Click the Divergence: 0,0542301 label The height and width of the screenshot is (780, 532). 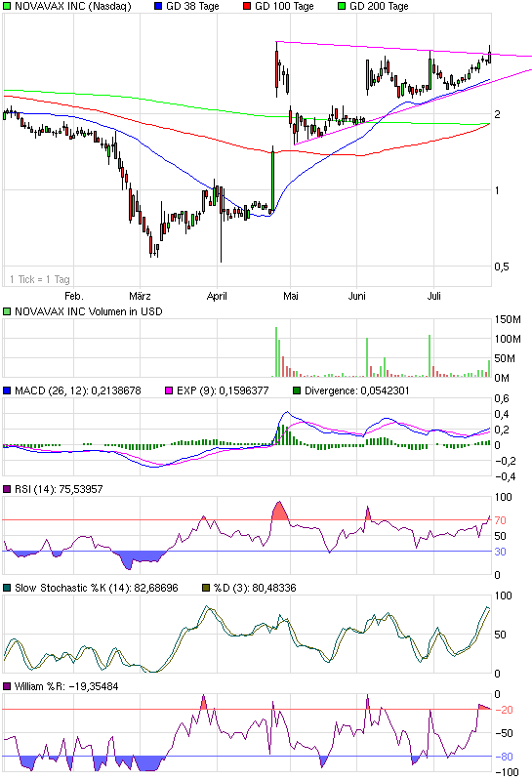pyautogui.click(x=357, y=391)
